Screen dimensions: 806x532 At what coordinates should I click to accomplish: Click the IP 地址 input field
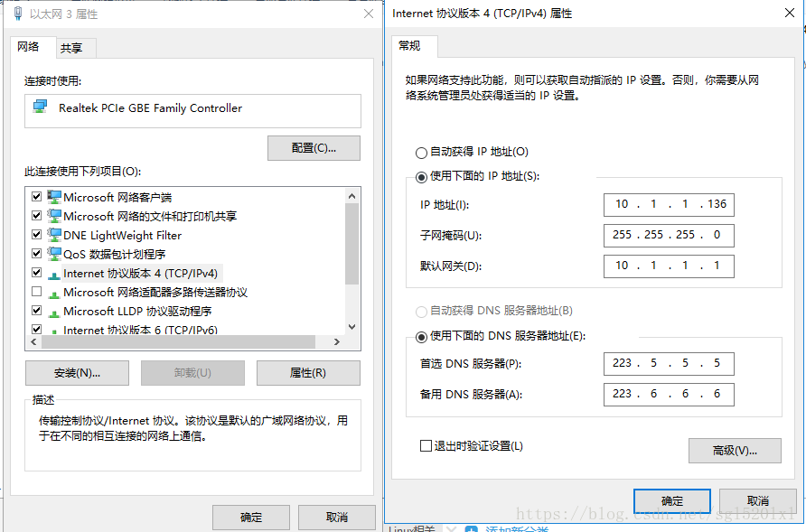pos(669,204)
